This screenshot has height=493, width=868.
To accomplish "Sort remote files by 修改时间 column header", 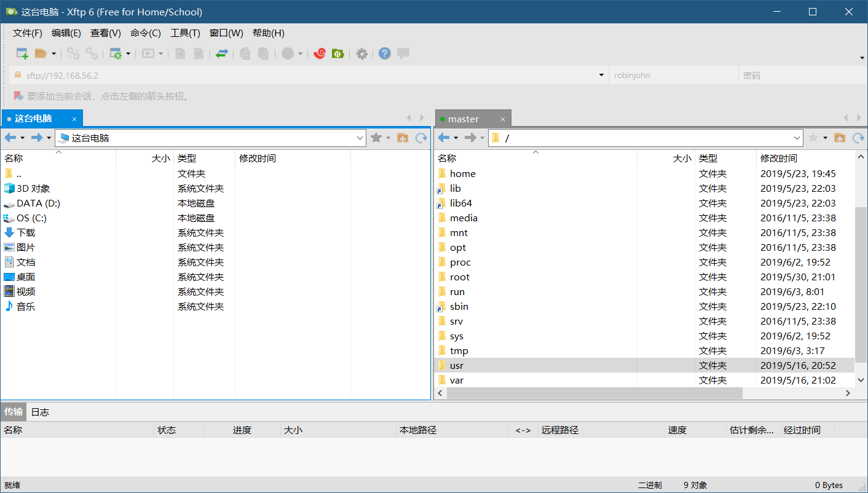I will tap(805, 158).
